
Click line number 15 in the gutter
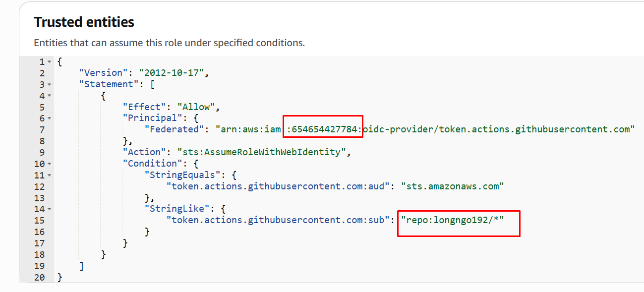[40, 220]
